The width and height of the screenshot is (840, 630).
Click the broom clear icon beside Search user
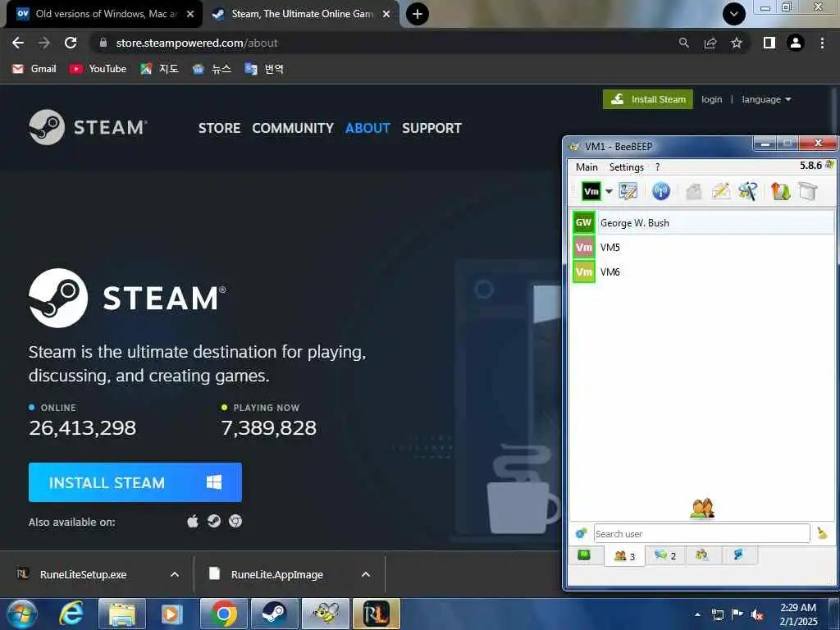822,533
